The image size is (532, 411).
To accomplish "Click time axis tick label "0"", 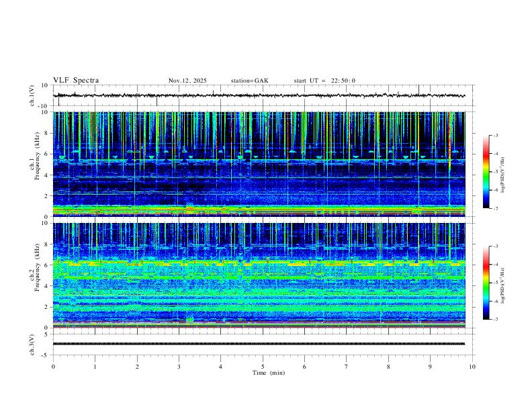I will pyautogui.click(x=53, y=367).
